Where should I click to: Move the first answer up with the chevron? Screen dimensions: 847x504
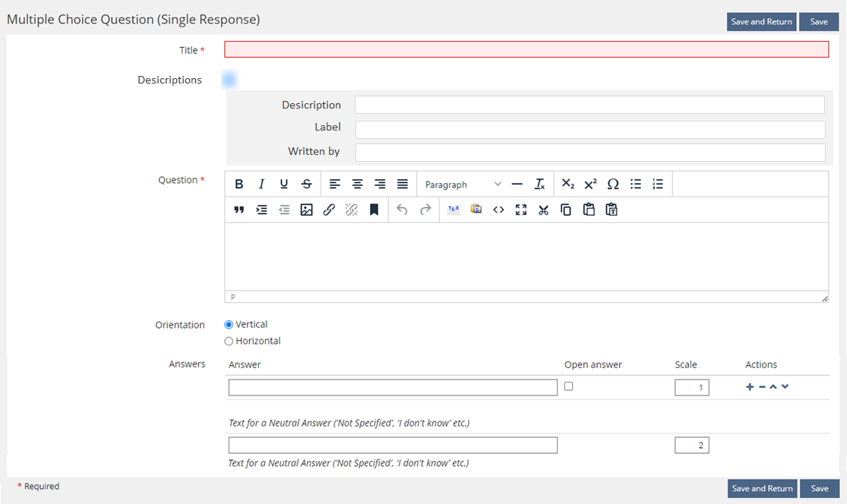pos(773,387)
